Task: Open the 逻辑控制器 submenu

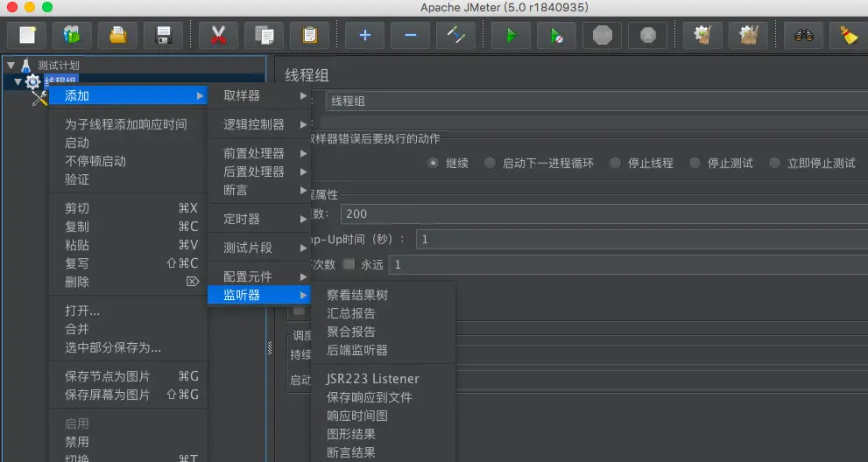Action: pyautogui.click(x=259, y=124)
